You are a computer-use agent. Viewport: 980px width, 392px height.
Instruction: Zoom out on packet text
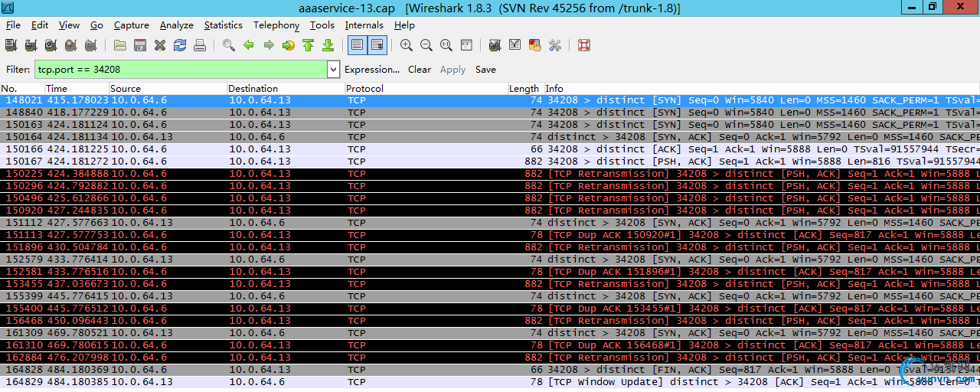pyautogui.click(x=426, y=45)
